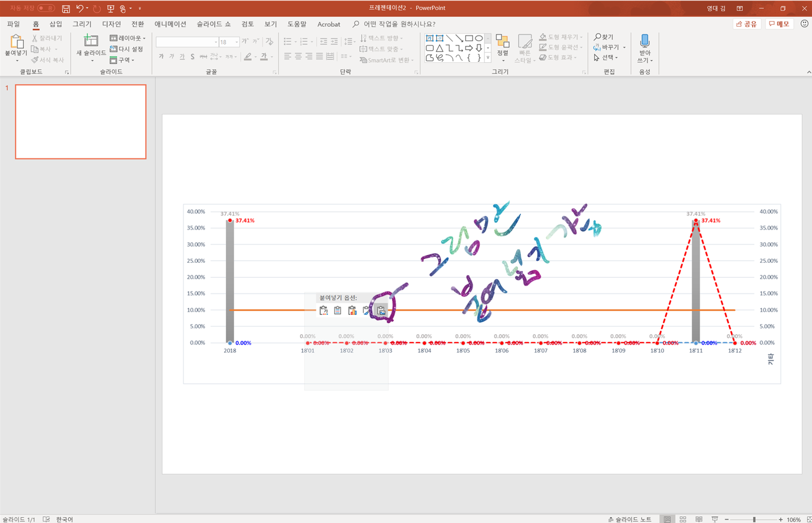The image size is (812, 523).
Task: Click the 공유 (Share) button
Action: pyautogui.click(x=747, y=23)
